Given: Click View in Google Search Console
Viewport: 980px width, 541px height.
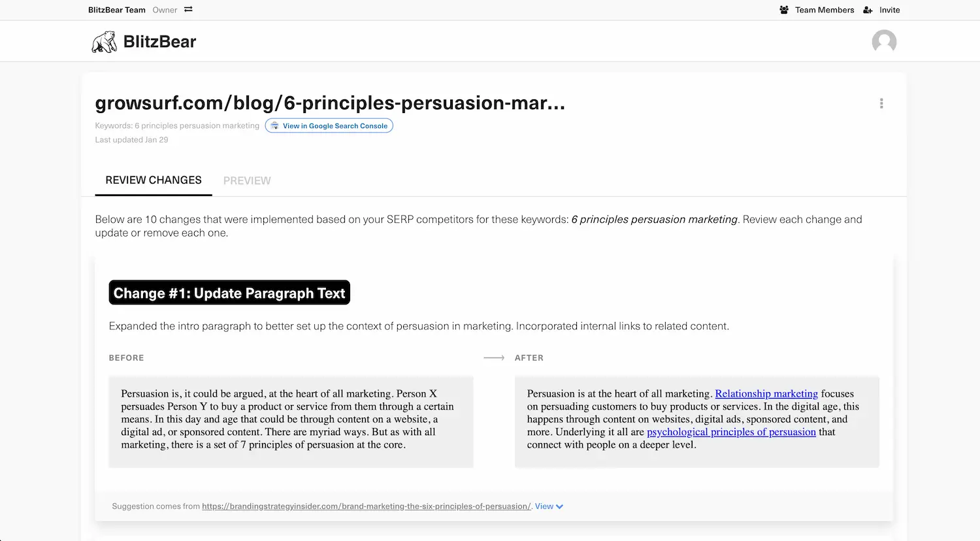Looking at the screenshot, I should click(x=329, y=125).
